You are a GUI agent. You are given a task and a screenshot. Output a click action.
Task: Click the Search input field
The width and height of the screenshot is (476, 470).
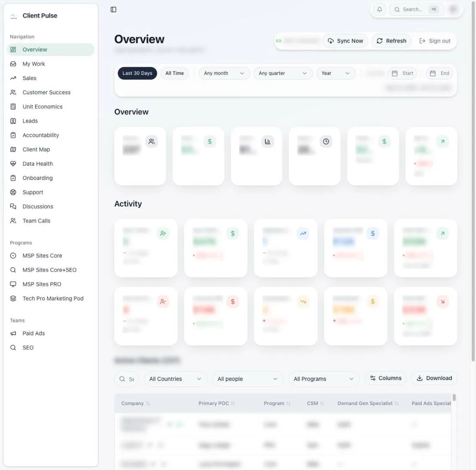pyautogui.click(x=417, y=10)
